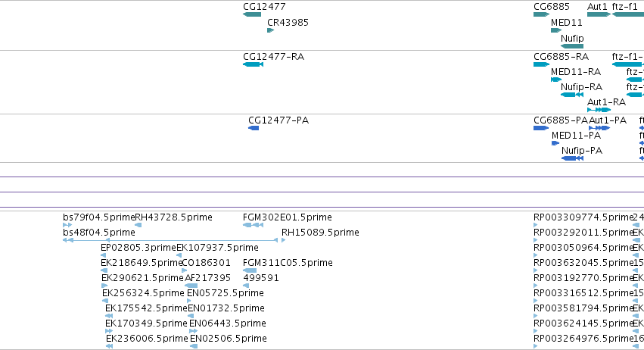
Task: Click the AF217395 cDNA feature bar
Action: point(191,286)
